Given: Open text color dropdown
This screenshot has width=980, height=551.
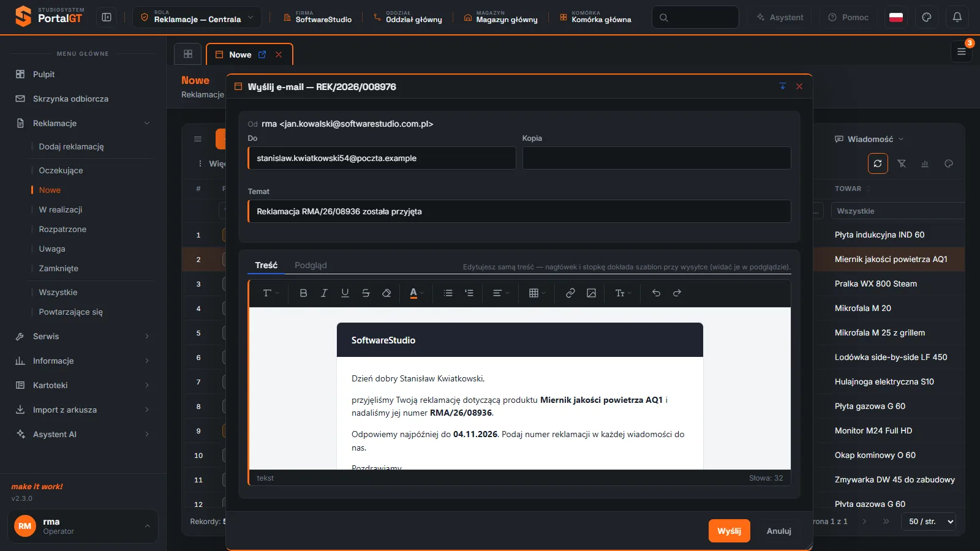Looking at the screenshot, I should [x=417, y=293].
